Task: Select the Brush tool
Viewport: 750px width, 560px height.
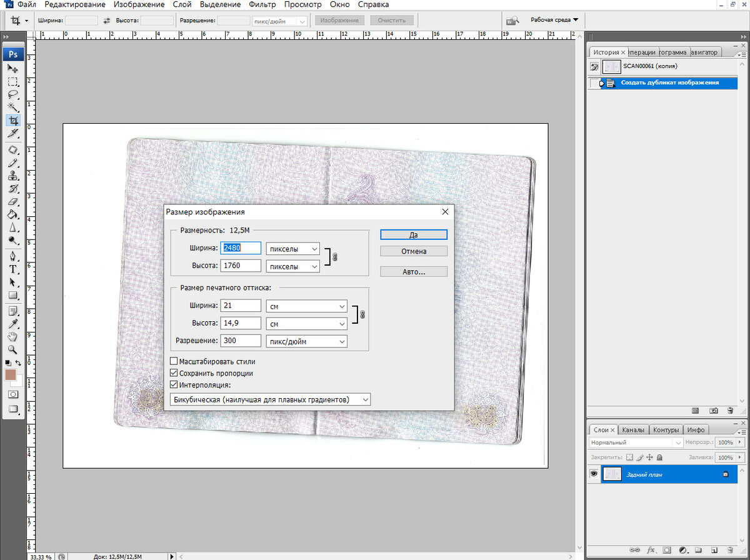Action: click(x=12, y=163)
